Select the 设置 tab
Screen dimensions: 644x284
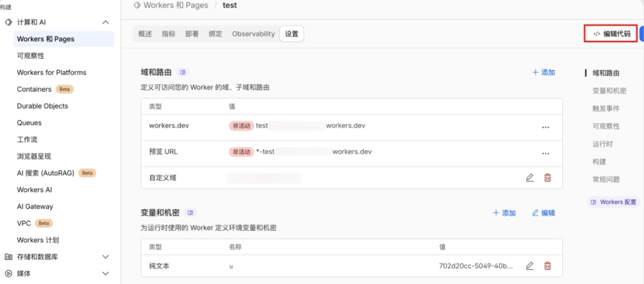(x=292, y=34)
